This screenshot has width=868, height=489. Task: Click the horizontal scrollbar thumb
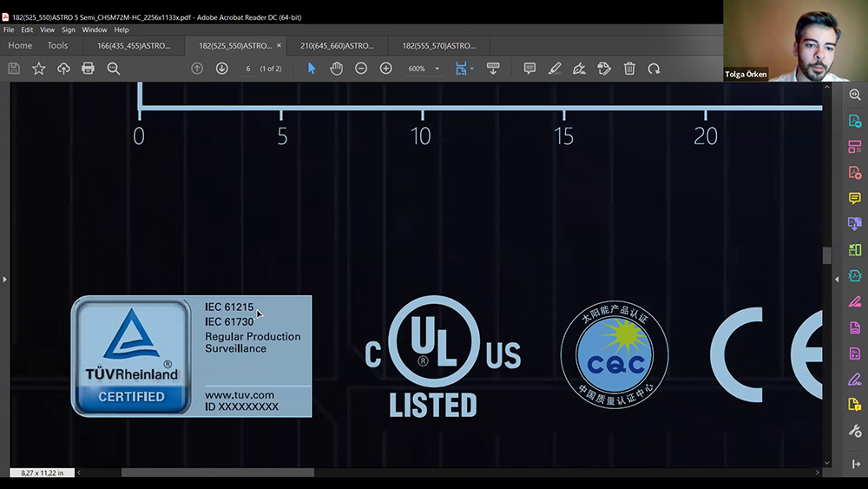[x=218, y=472]
